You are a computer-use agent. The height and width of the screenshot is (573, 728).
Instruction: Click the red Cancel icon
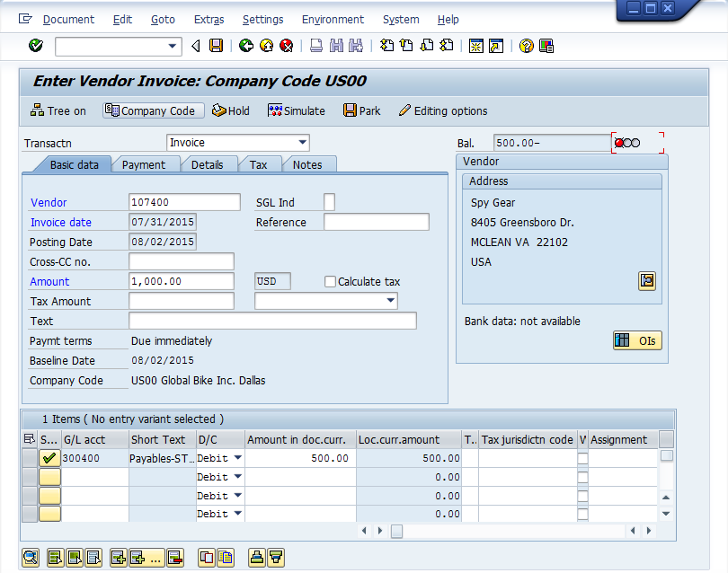(x=287, y=46)
